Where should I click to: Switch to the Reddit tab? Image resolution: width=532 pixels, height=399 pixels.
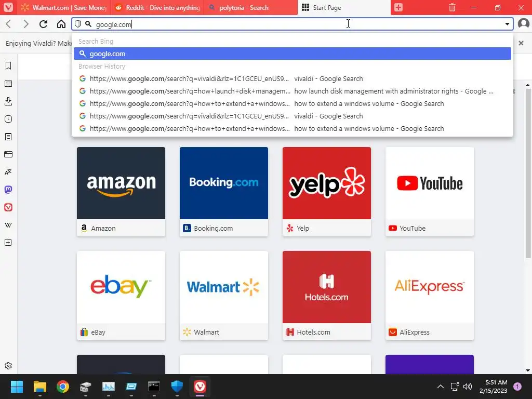158,7
